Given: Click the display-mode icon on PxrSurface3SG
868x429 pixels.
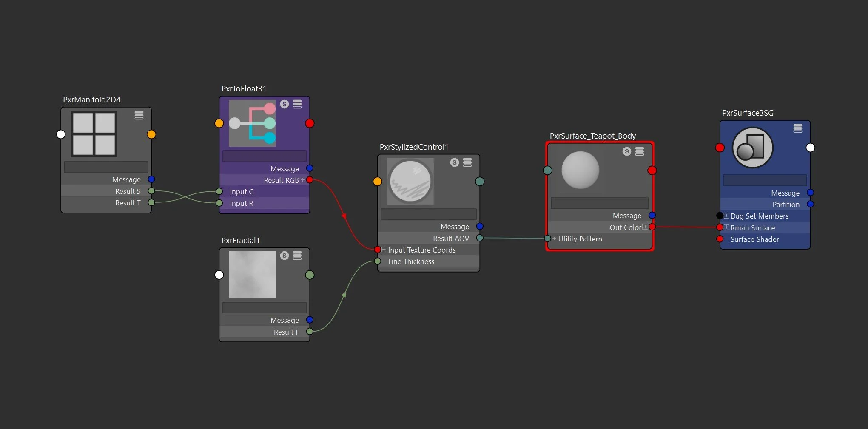Looking at the screenshot, I should 797,128.
